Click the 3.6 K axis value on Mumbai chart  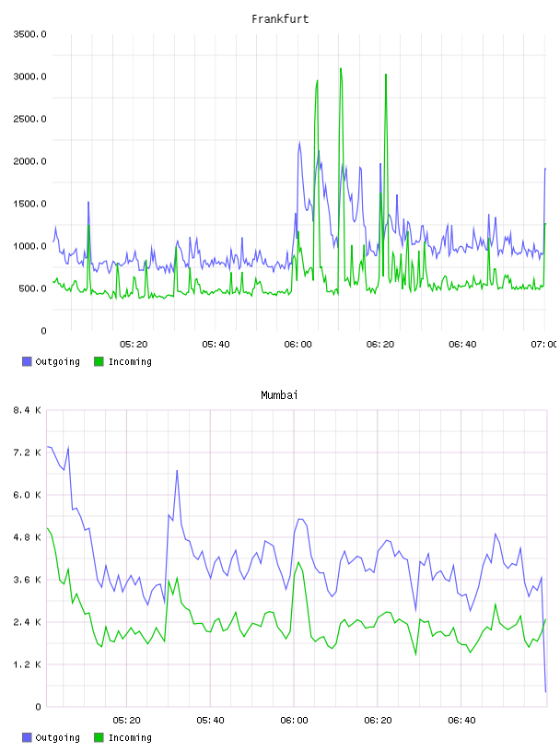click(27, 580)
